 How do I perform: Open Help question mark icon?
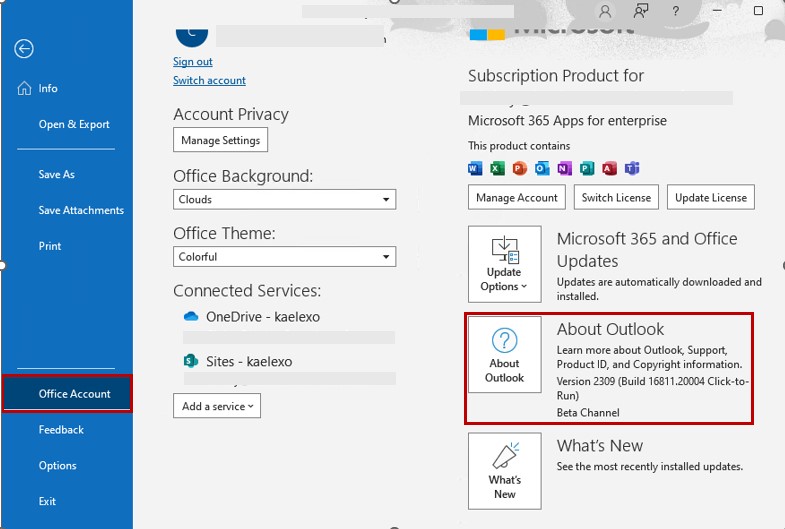click(x=675, y=11)
